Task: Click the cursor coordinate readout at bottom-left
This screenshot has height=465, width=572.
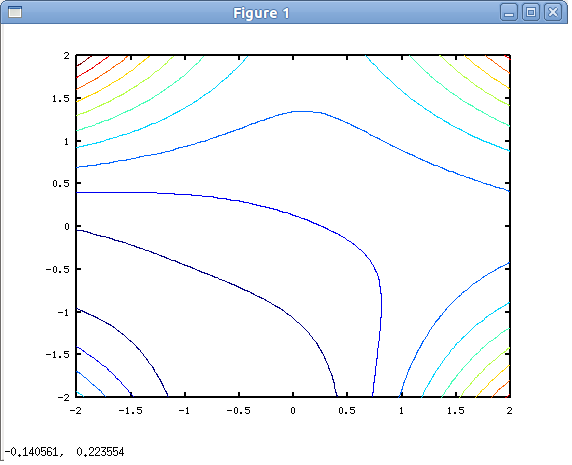Action: [64, 452]
